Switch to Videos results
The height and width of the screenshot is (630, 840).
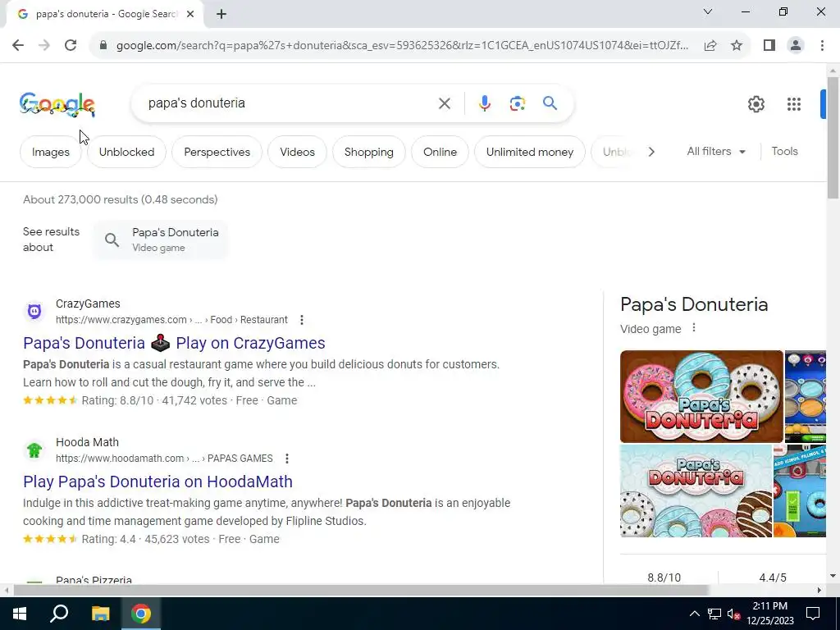click(x=297, y=152)
